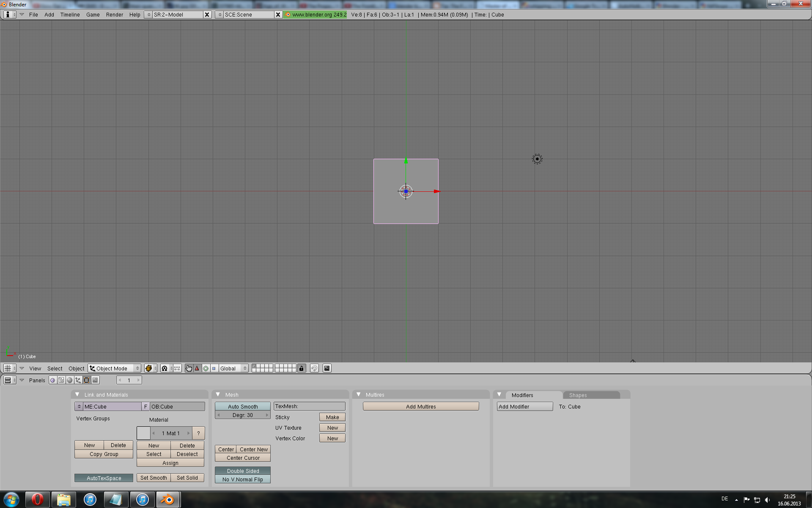Open the Object Mode dropdown
This screenshot has width=812, height=508.
114,368
